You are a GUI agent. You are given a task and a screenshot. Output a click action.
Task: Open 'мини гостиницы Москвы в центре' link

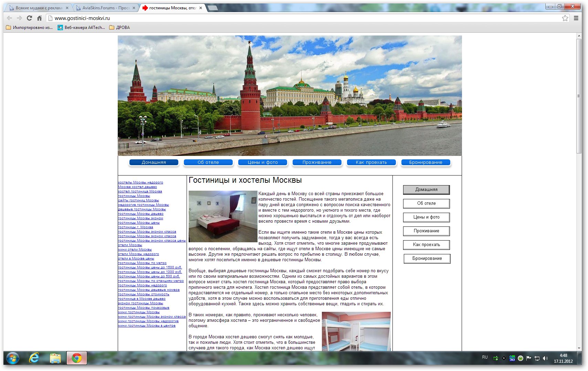coord(147,326)
